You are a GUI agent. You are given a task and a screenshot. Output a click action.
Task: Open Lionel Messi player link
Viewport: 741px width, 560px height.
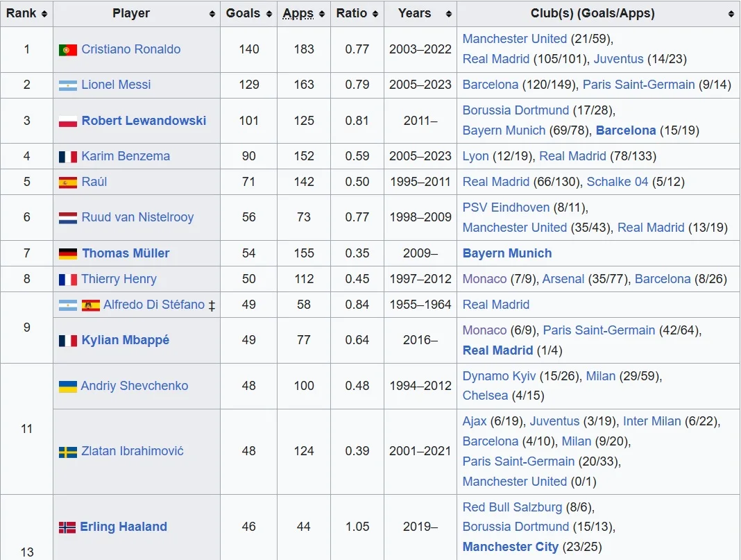(x=116, y=85)
